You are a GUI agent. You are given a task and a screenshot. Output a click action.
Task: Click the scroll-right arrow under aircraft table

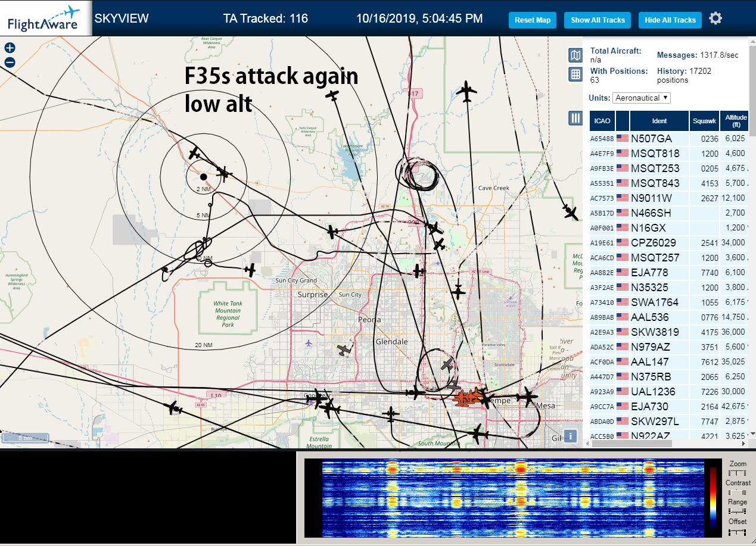pyautogui.click(x=742, y=443)
